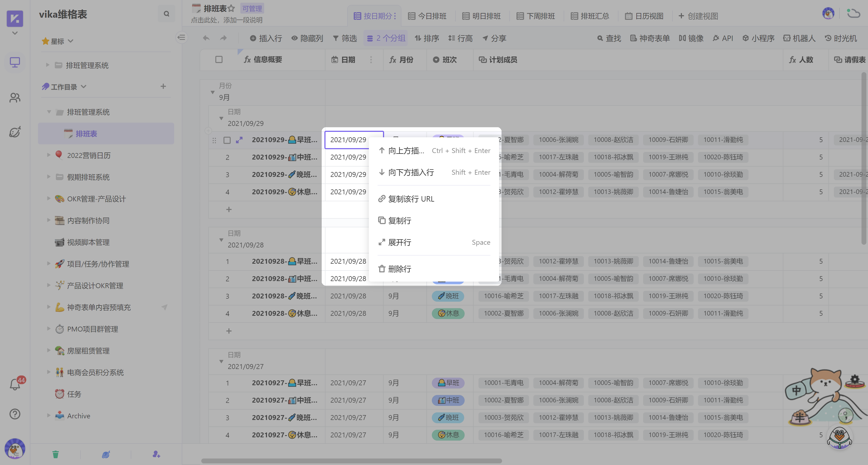Expand the 2022营销日历 tree node
Screen dimensions: 868x465
(x=49, y=155)
